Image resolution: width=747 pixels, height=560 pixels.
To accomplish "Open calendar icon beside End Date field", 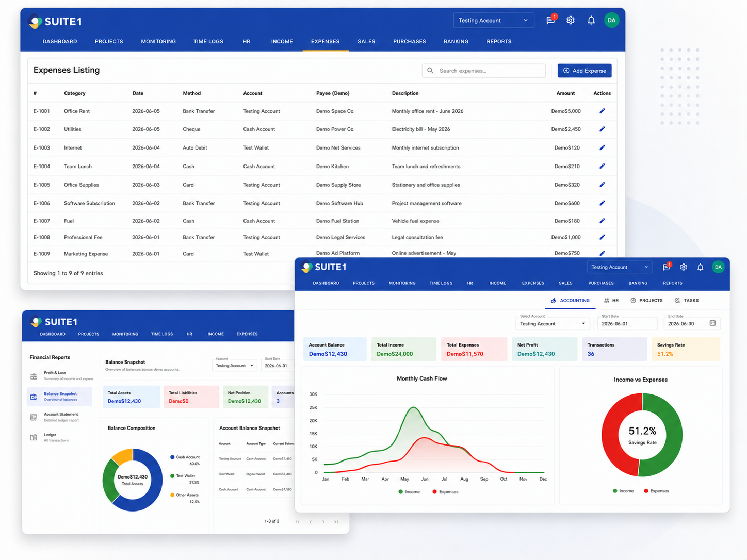I will coord(712,323).
